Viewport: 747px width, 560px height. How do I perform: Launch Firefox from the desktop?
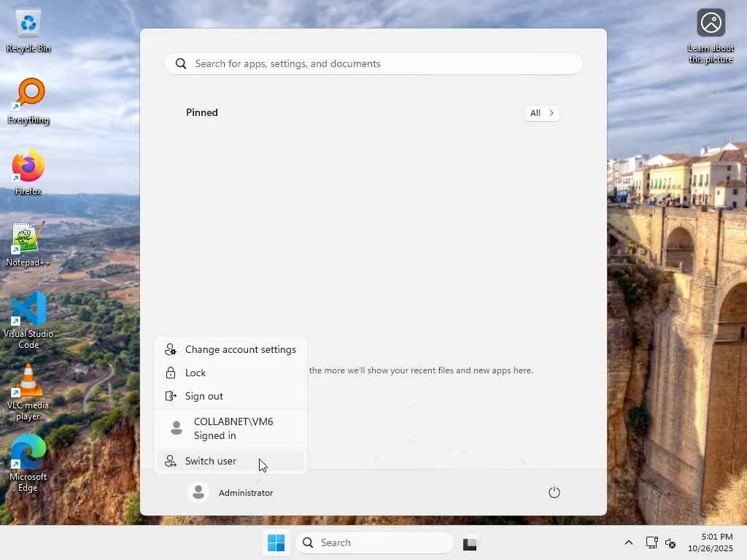(x=28, y=172)
